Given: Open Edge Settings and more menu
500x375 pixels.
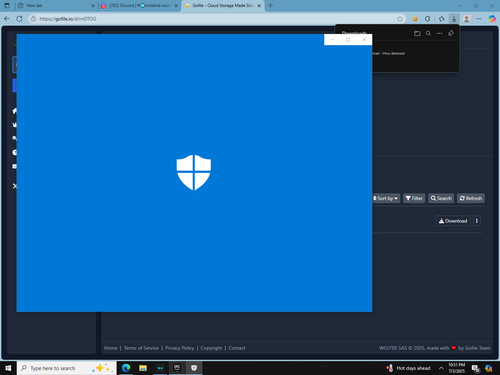Looking at the screenshot, I should click(479, 19).
